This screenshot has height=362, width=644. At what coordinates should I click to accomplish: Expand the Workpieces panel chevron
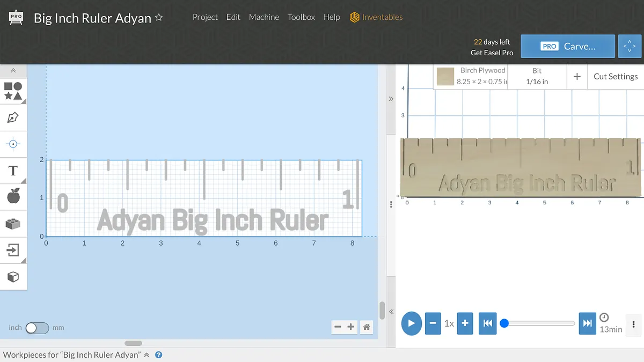click(x=147, y=355)
